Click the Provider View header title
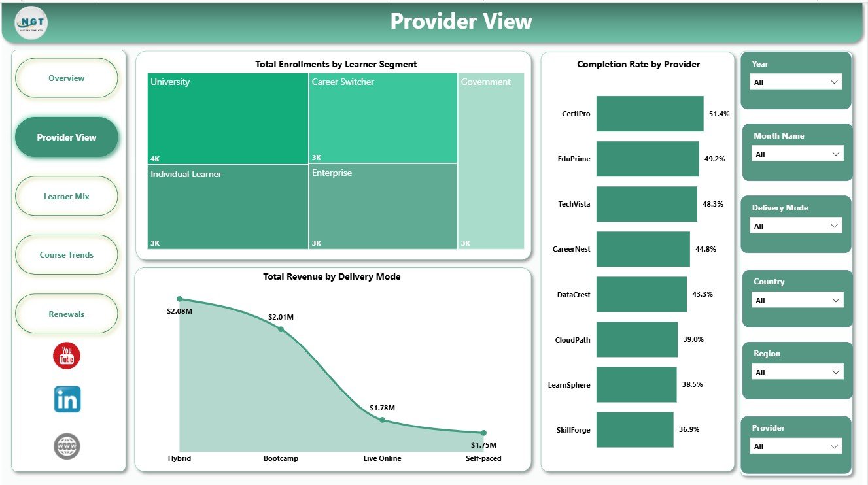868x485 pixels. pyautogui.click(x=461, y=22)
